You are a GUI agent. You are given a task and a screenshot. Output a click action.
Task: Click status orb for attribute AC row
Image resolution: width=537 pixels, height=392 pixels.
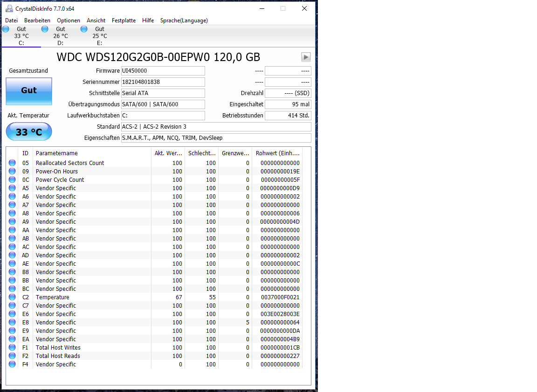coord(12,247)
